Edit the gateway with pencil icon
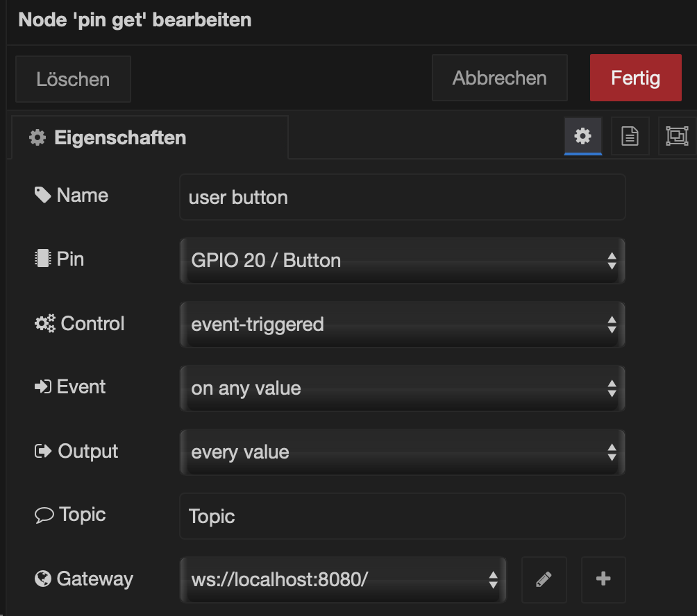697x616 pixels. (x=544, y=579)
